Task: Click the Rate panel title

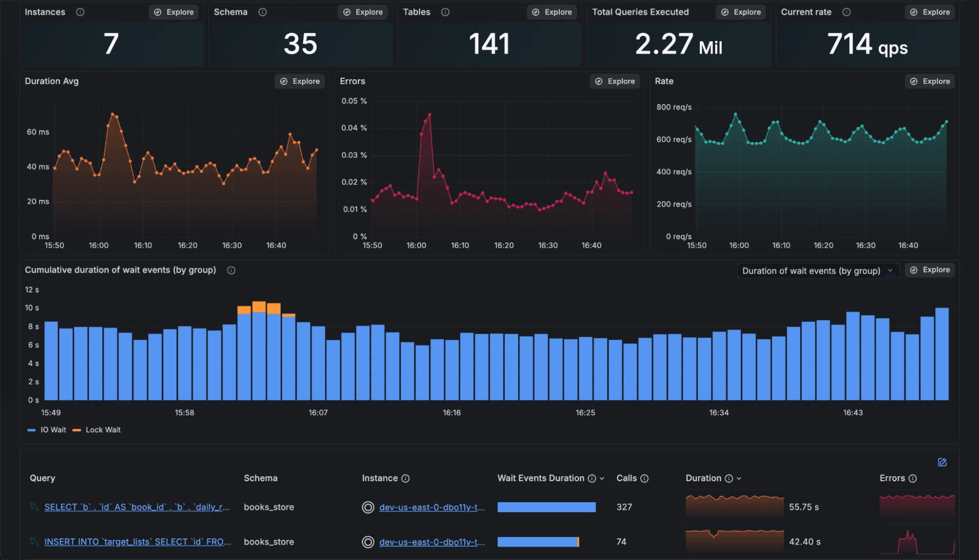Action: pyautogui.click(x=664, y=81)
